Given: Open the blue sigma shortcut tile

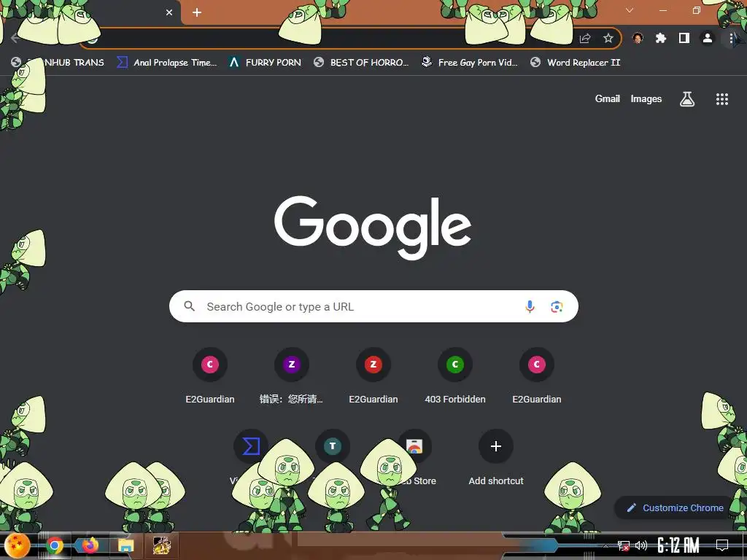Looking at the screenshot, I should tap(251, 446).
